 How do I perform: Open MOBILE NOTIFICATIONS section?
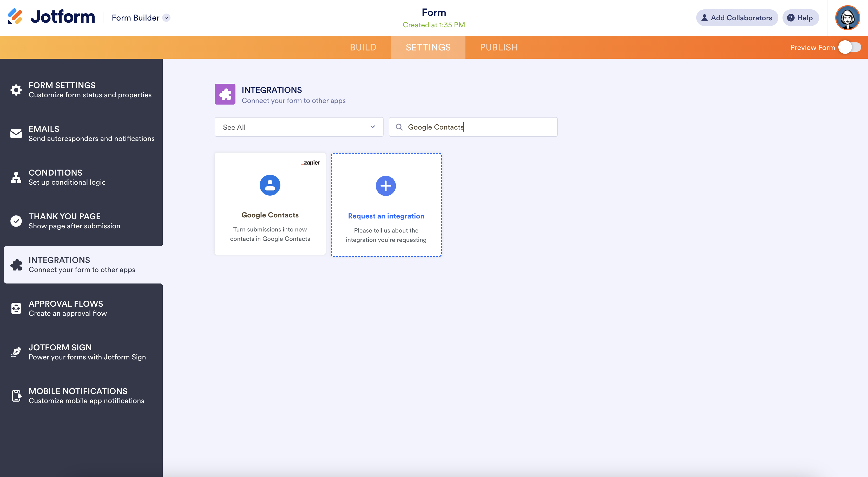(x=81, y=396)
